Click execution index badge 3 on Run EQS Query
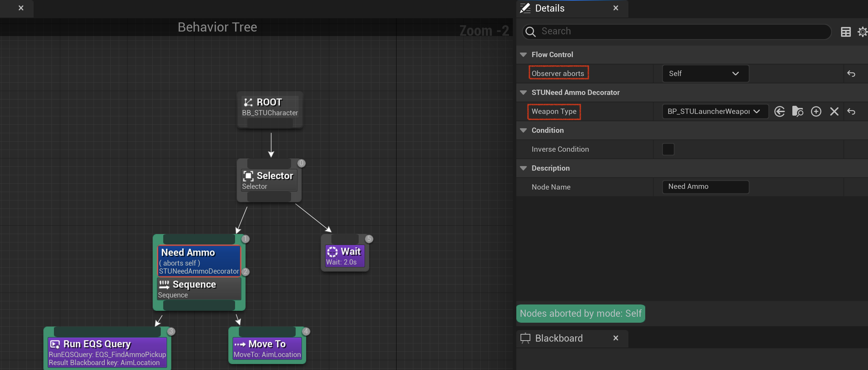The width and height of the screenshot is (868, 370). pos(171,331)
